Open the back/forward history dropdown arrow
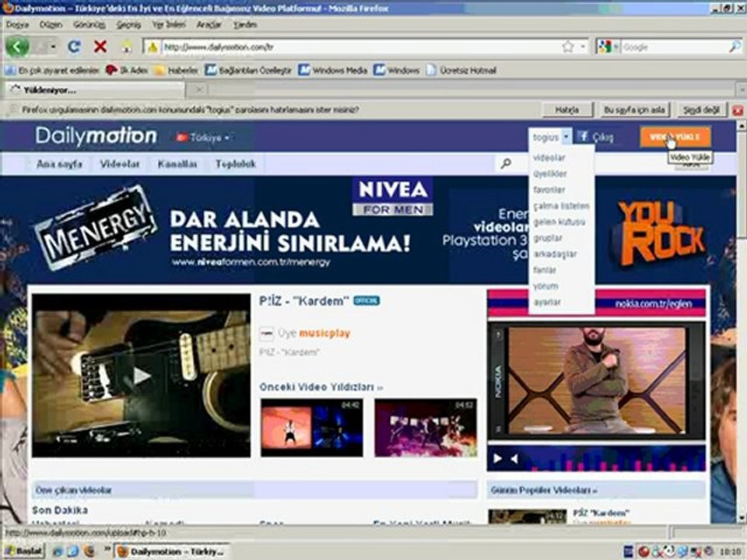The height and width of the screenshot is (560, 747). tap(54, 47)
